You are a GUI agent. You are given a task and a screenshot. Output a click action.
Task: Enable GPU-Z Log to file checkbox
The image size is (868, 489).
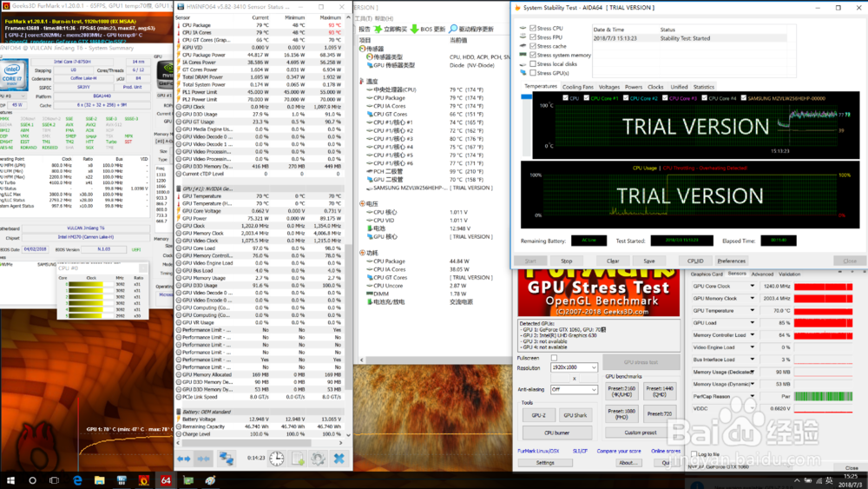pyautogui.click(x=694, y=454)
